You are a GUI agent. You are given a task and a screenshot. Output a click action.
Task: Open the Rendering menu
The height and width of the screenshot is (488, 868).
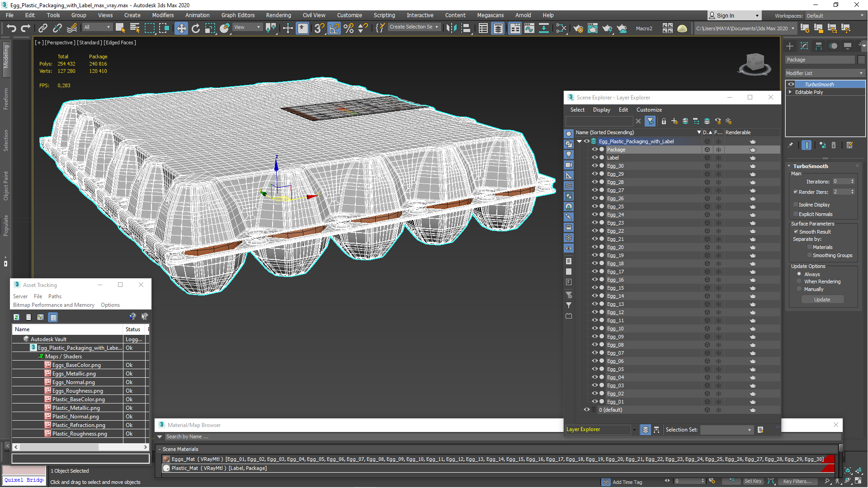point(278,15)
